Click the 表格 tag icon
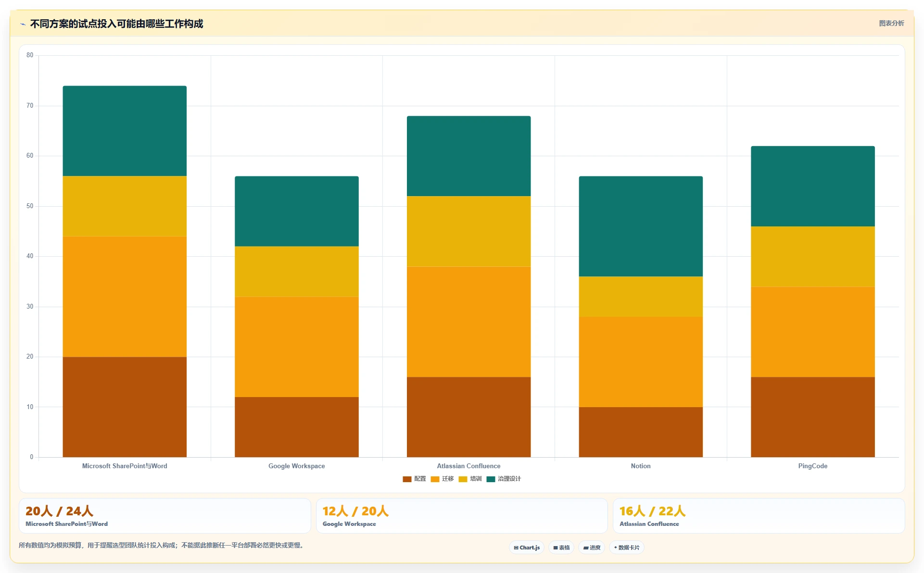Viewport: 924px width, 573px height. [x=556, y=548]
